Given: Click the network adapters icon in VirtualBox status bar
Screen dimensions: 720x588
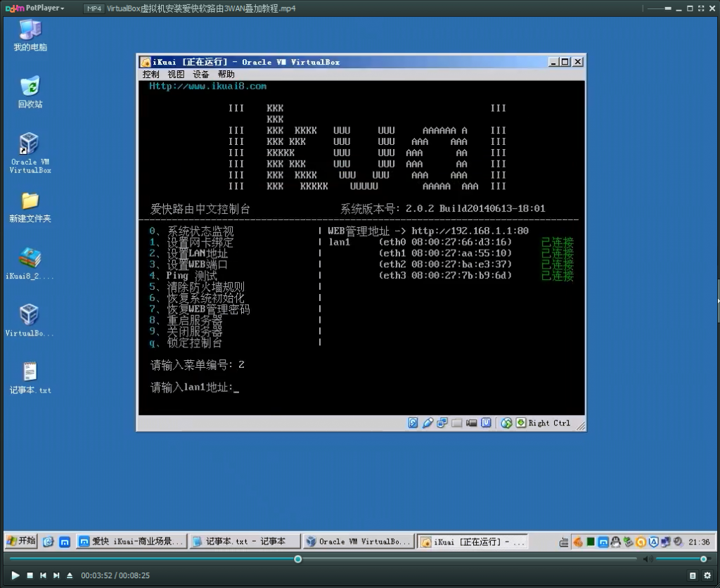Looking at the screenshot, I should click(x=442, y=423).
